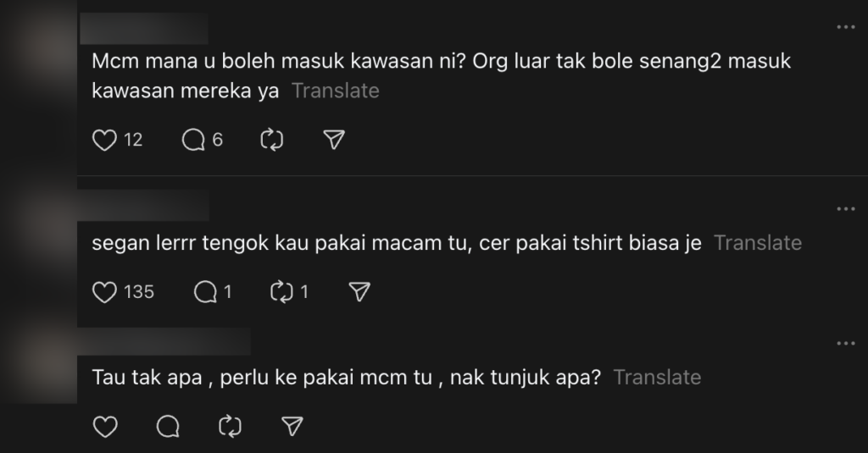Share the 'segan lerrr' comment

(360, 292)
